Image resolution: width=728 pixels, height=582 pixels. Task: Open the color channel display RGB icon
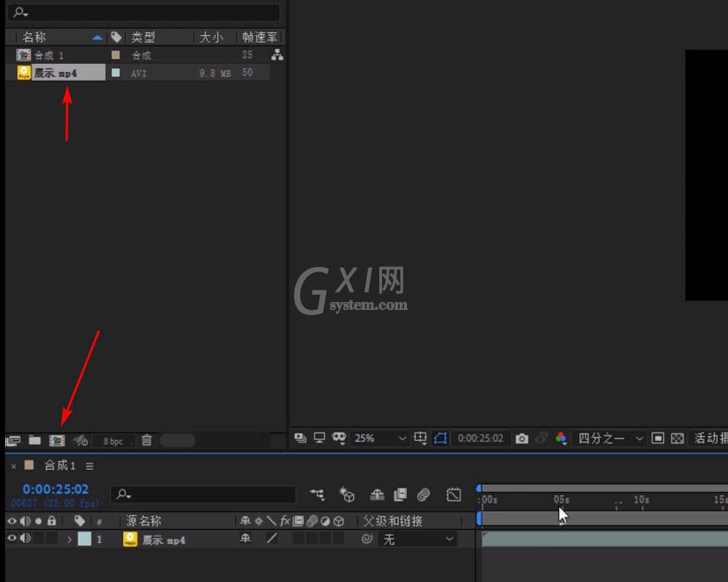[x=561, y=438]
